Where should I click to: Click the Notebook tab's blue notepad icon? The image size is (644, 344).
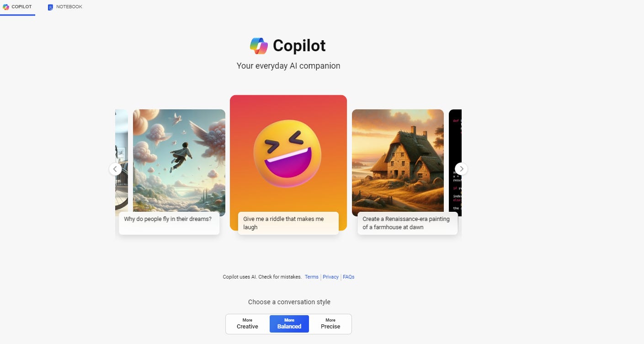coord(50,7)
